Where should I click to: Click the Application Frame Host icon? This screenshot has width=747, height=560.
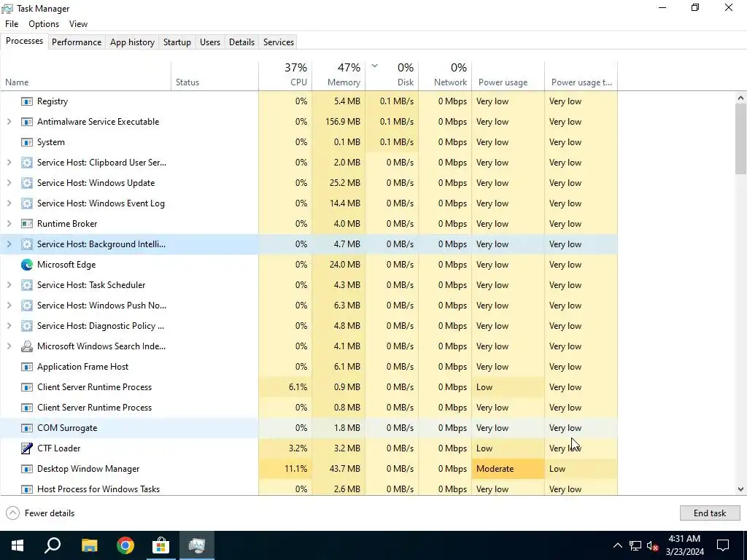point(27,367)
